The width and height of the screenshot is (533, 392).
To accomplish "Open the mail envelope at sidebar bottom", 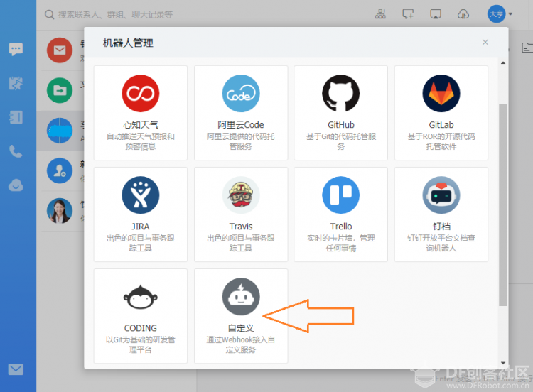I will 16,369.
